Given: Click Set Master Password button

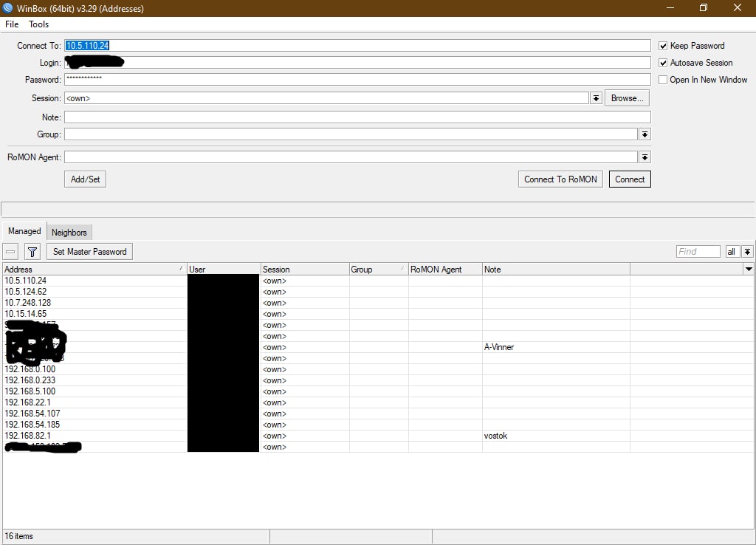Looking at the screenshot, I should [89, 252].
